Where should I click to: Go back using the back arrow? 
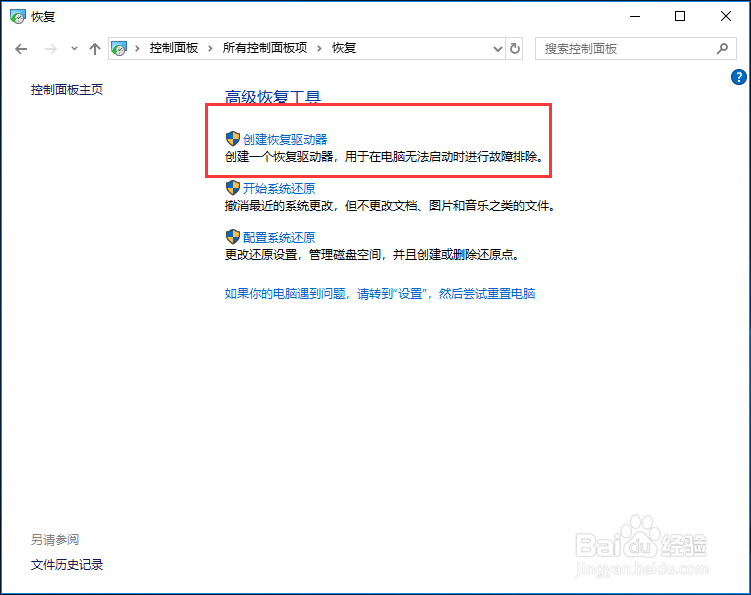click(x=21, y=49)
